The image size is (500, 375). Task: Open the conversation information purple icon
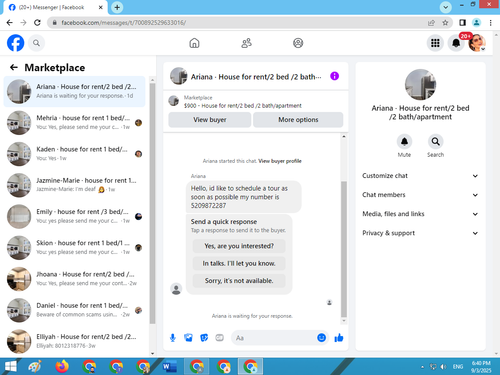coord(334,76)
